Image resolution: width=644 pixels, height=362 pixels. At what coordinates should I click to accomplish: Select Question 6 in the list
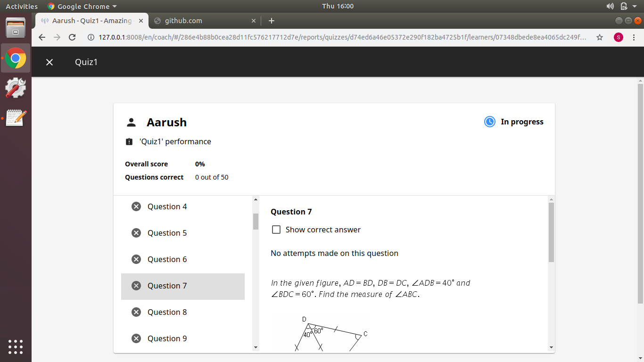click(183, 259)
